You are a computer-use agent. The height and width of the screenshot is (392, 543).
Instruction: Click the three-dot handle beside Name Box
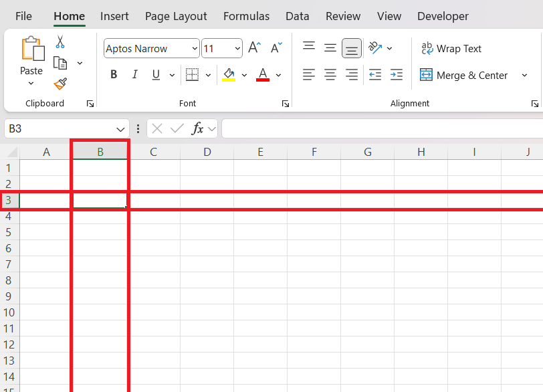coord(138,129)
